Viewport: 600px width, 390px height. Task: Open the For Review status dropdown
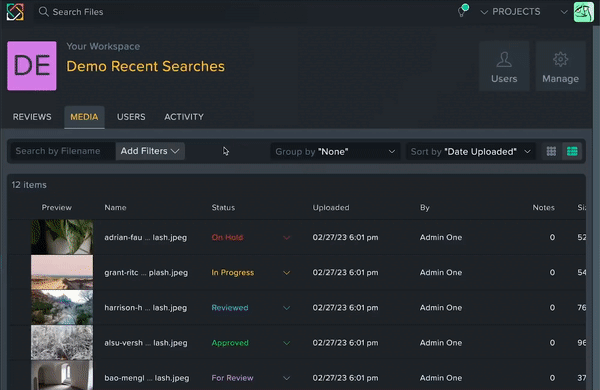(x=286, y=378)
